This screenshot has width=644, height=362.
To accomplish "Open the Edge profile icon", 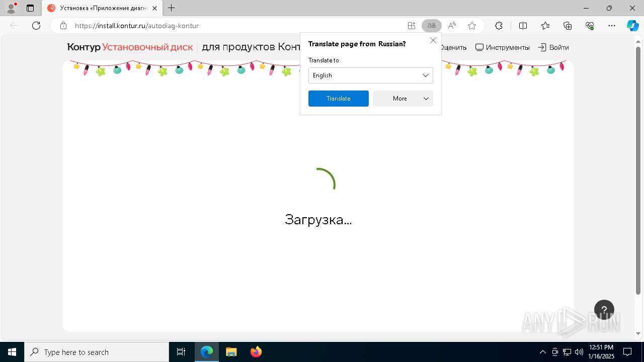I will [11, 8].
